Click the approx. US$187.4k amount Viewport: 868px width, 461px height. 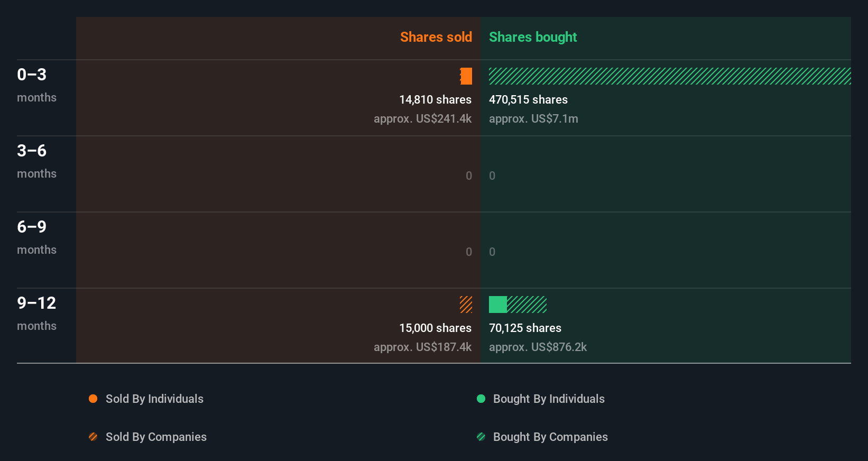click(422, 347)
